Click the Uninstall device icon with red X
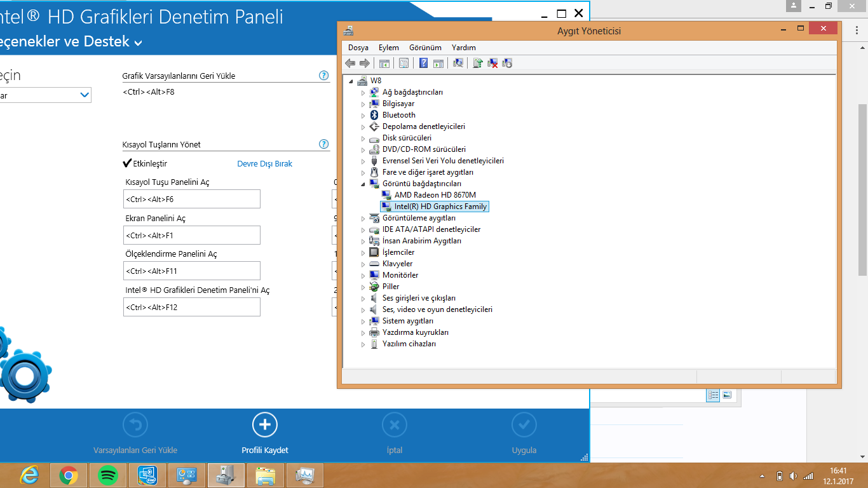The image size is (868, 488). click(492, 63)
